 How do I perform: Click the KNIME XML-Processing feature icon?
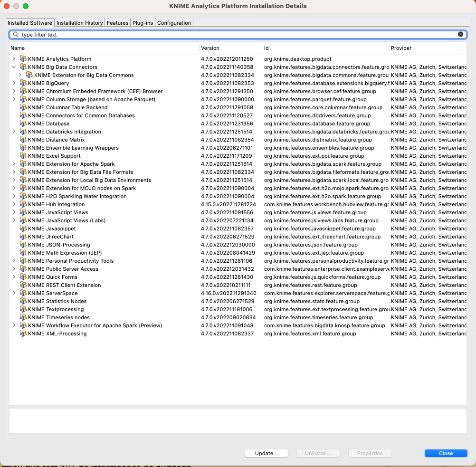coord(23,334)
